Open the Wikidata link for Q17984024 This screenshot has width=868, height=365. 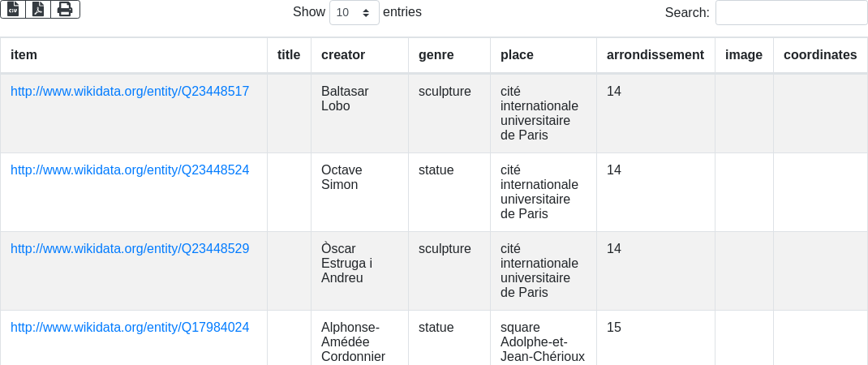coord(130,328)
